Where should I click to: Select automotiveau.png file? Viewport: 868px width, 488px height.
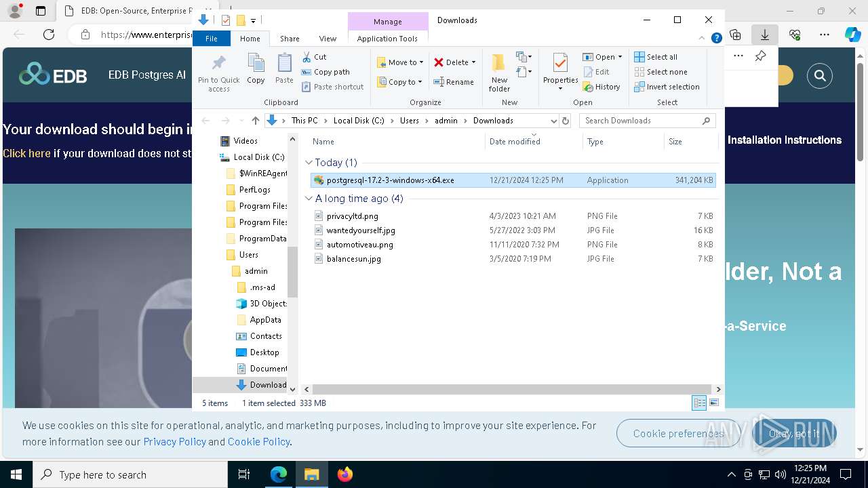(513, 245)
